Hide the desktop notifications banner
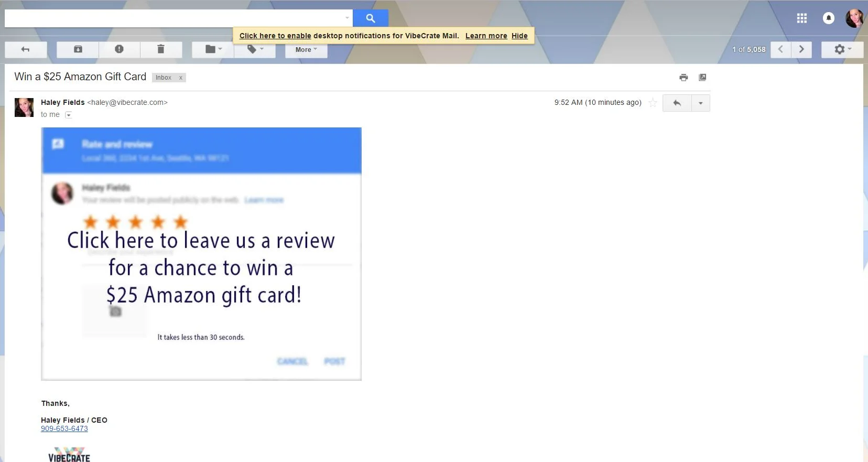 pos(519,36)
